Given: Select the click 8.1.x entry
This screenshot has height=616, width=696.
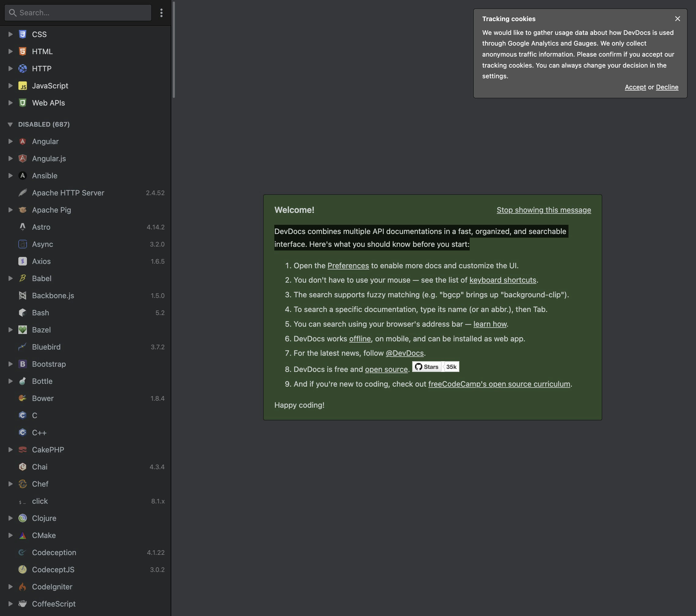Looking at the screenshot, I should (x=85, y=501).
